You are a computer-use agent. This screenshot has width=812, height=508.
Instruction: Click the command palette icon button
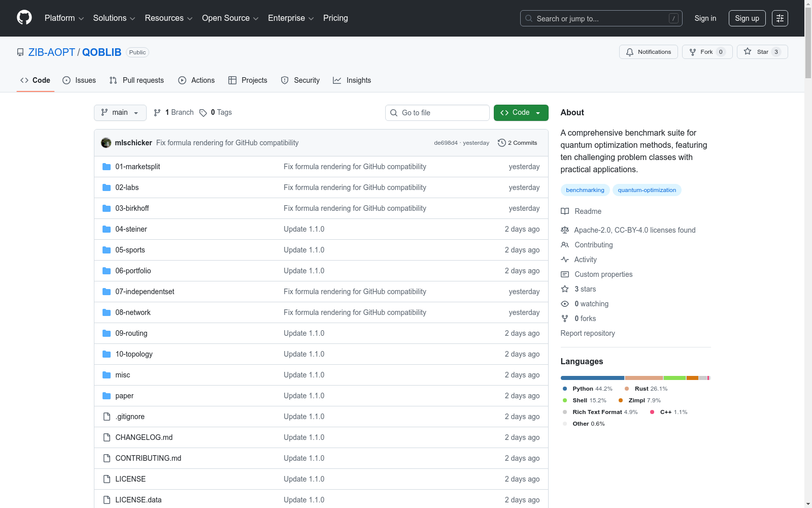point(780,18)
